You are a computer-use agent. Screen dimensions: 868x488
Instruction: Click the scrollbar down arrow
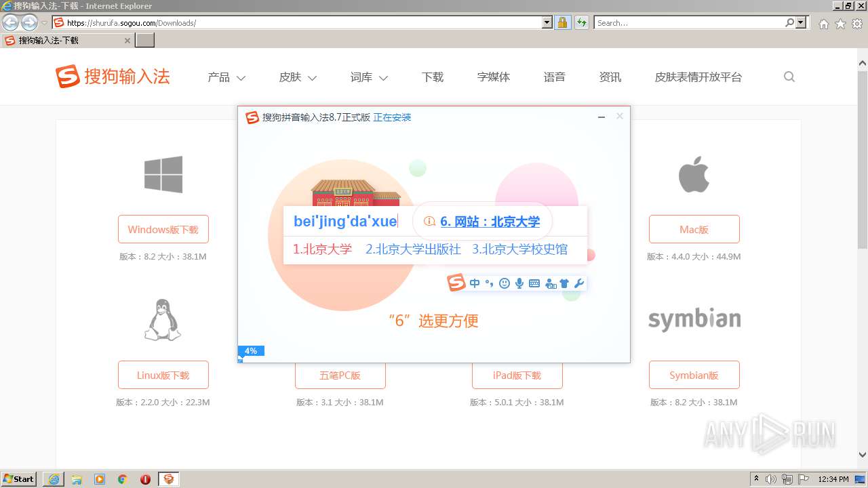coord(862,455)
